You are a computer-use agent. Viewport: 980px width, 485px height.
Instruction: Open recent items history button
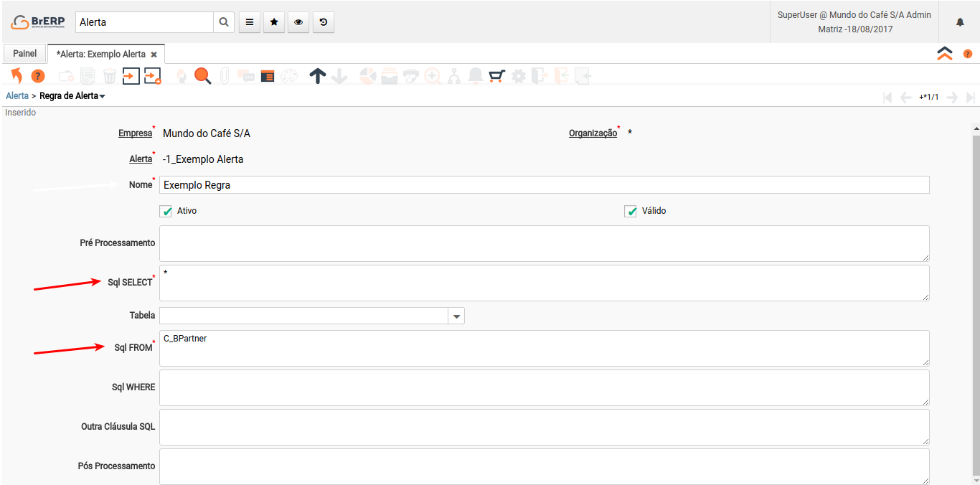coord(324,22)
